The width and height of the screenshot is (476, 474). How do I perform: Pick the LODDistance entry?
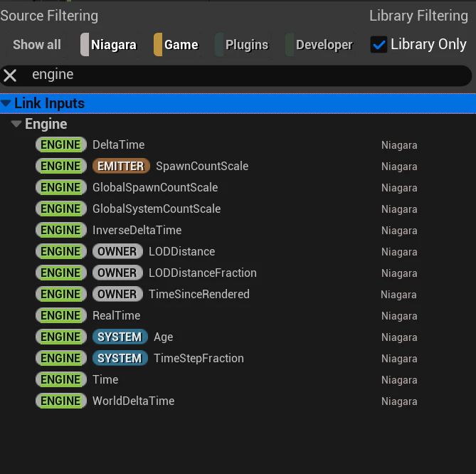[182, 251]
